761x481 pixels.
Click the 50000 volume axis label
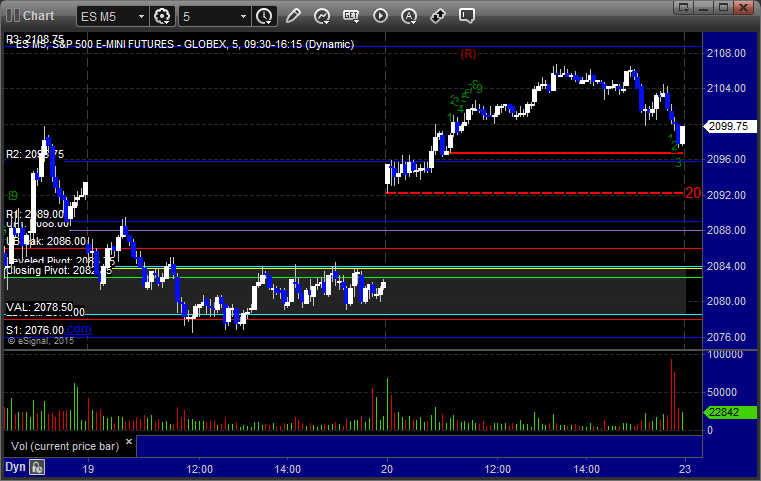722,392
